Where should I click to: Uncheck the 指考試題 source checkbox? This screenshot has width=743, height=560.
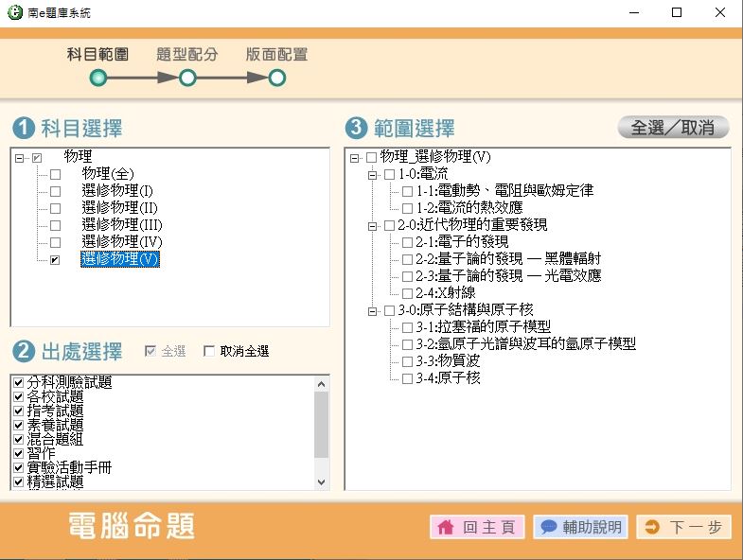[x=18, y=411]
